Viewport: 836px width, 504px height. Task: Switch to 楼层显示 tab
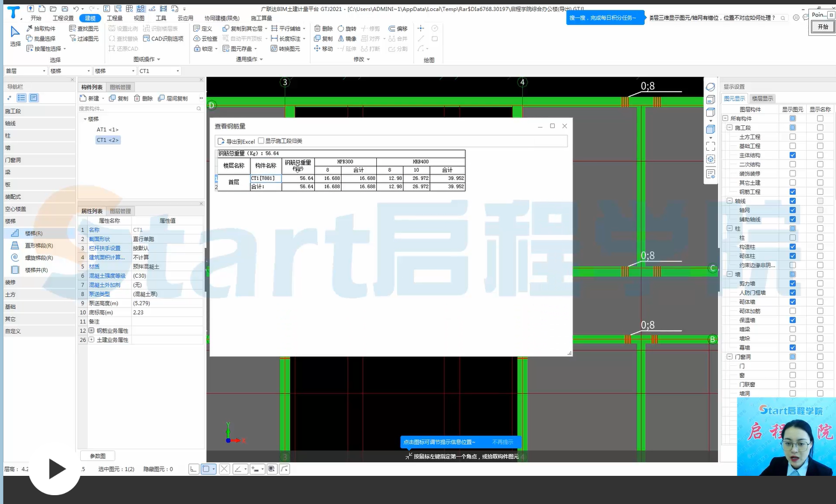click(763, 98)
